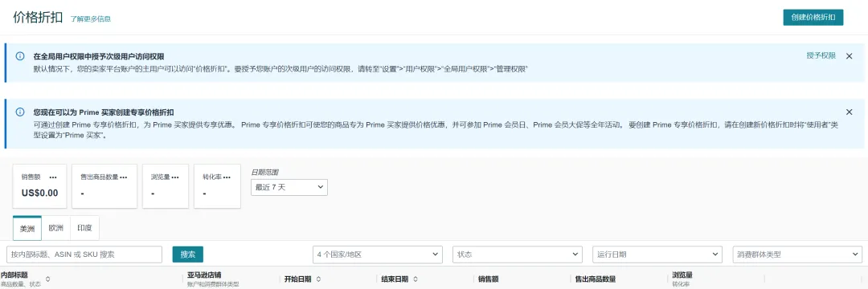The width and height of the screenshot is (868, 289).
Task: Expand the 运行日期 filter dropdown
Action: [x=657, y=254]
